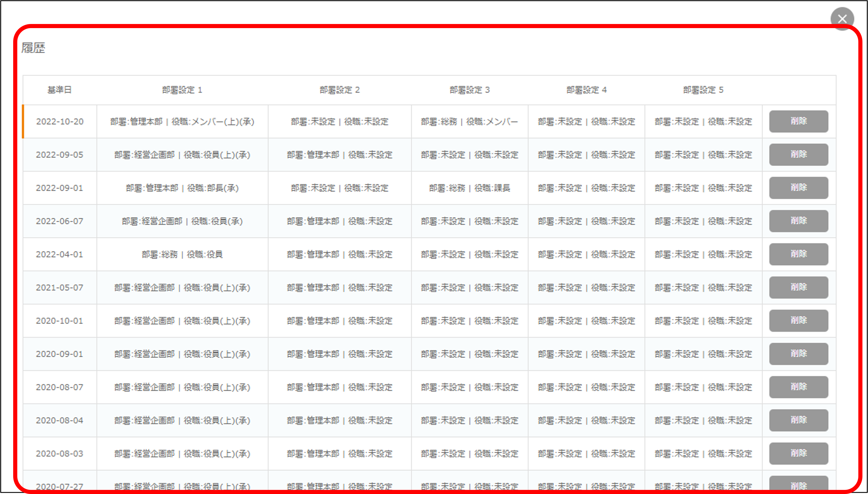
Task: Select 部署:総務 | 役職:課長 cell
Action: click(469, 188)
